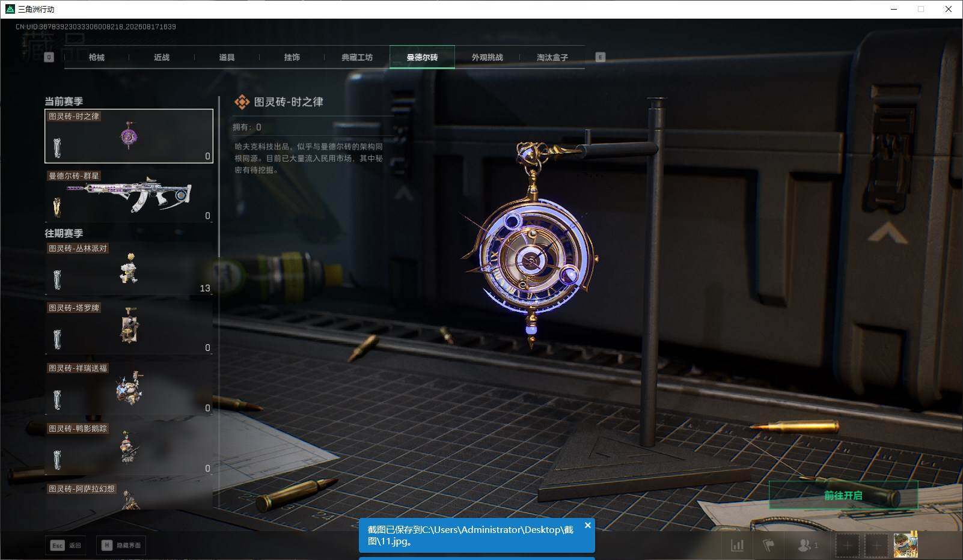Click the 哈夫克科技出品 description text
The height and width of the screenshot is (560, 963).
click(x=309, y=158)
